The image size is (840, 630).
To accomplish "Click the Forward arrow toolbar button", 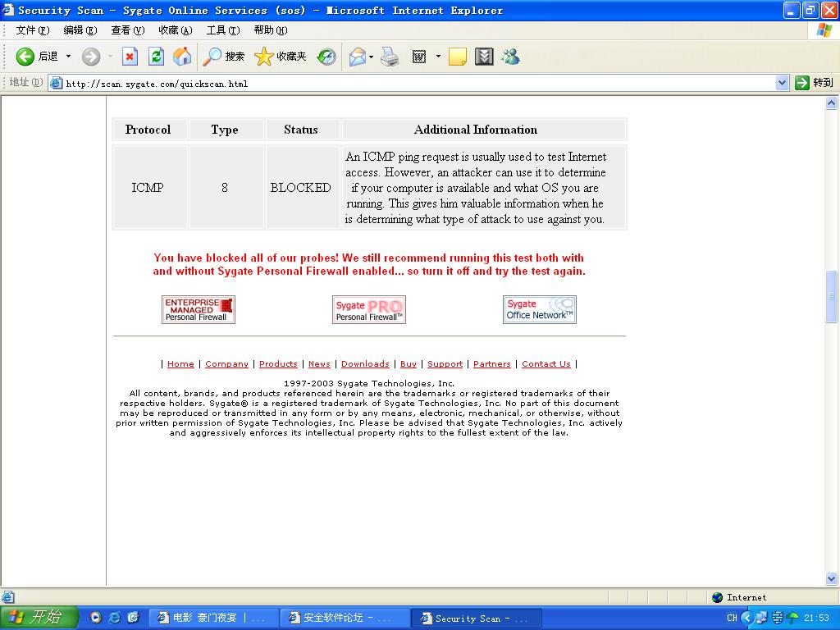I will (91, 57).
